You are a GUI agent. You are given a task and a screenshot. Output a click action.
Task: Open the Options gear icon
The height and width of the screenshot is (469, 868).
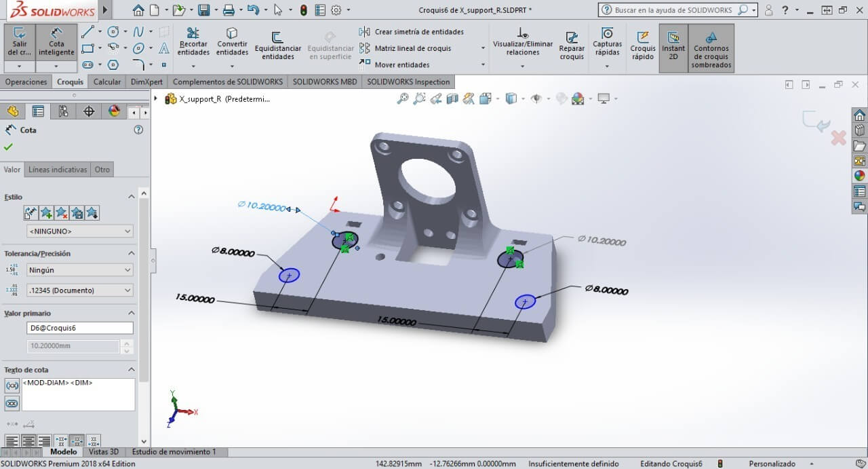pyautogui.click(x=336, y=10)
